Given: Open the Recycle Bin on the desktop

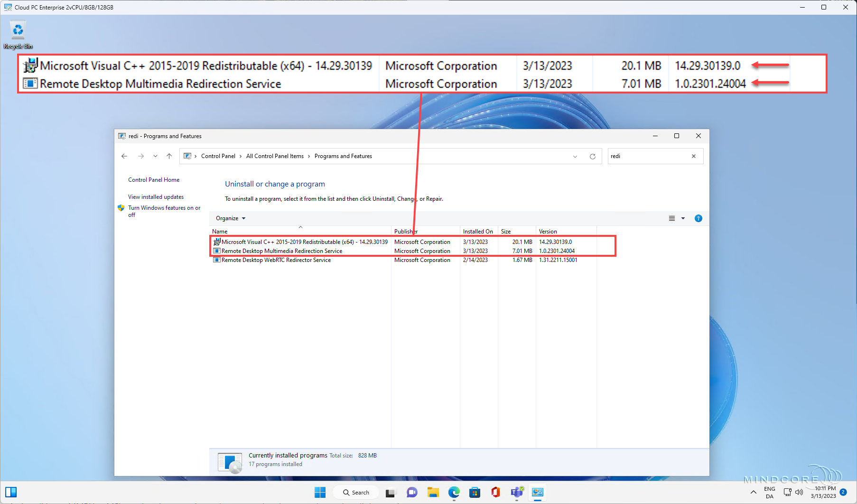Looking at the screenshot, I should tap(18, 29).
